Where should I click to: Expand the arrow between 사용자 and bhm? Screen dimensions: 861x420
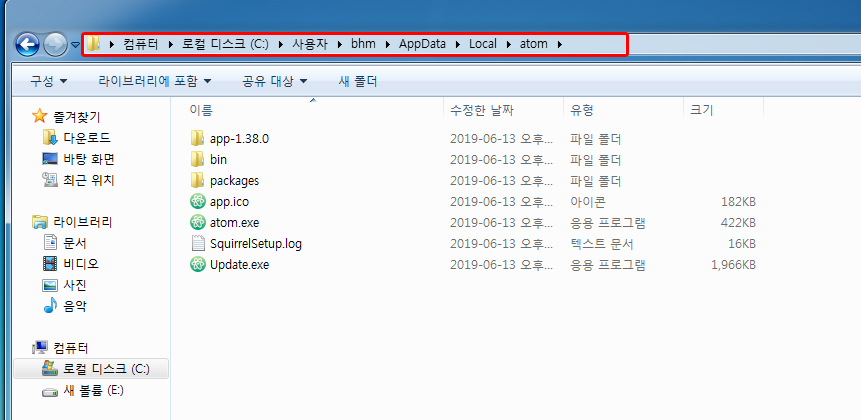(x=340, y=44)
